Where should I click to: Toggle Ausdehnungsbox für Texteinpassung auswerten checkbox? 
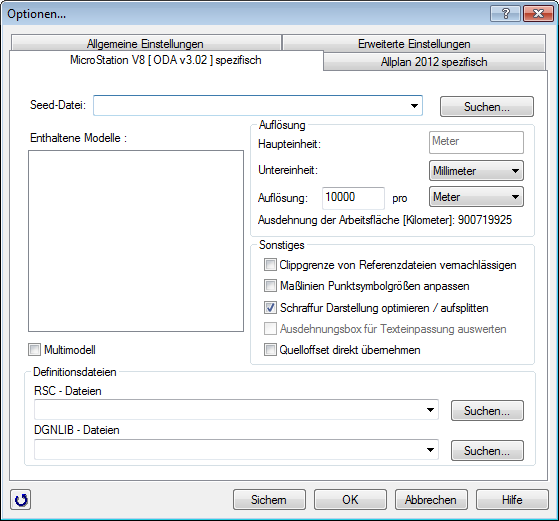270,328
